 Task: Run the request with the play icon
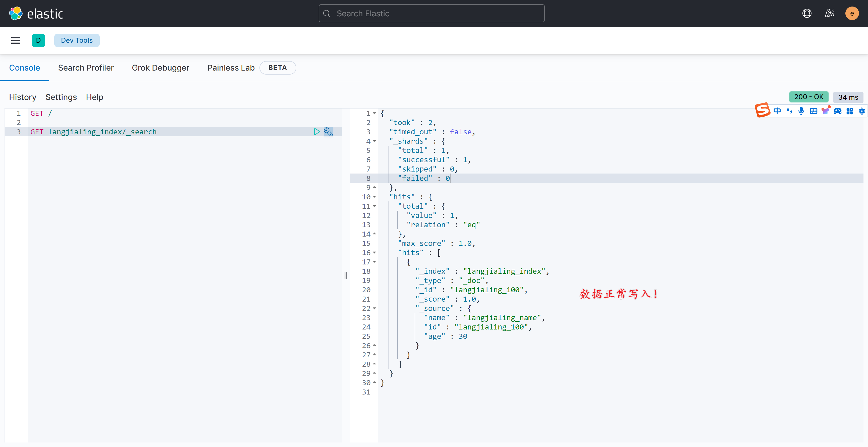pos(316,132)
